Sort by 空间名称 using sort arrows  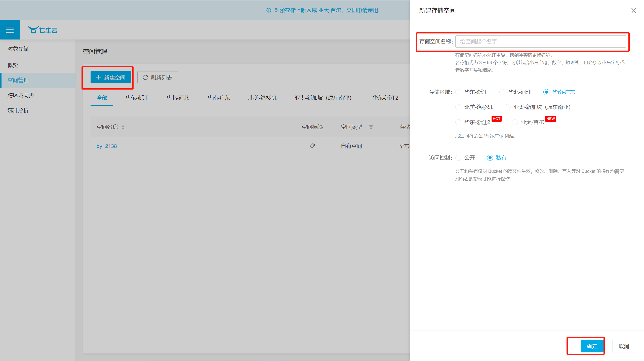(123, 127)
